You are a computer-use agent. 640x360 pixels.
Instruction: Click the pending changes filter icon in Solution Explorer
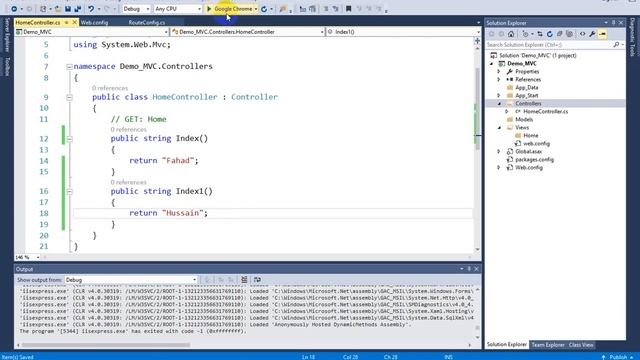(x=526, y=34)
